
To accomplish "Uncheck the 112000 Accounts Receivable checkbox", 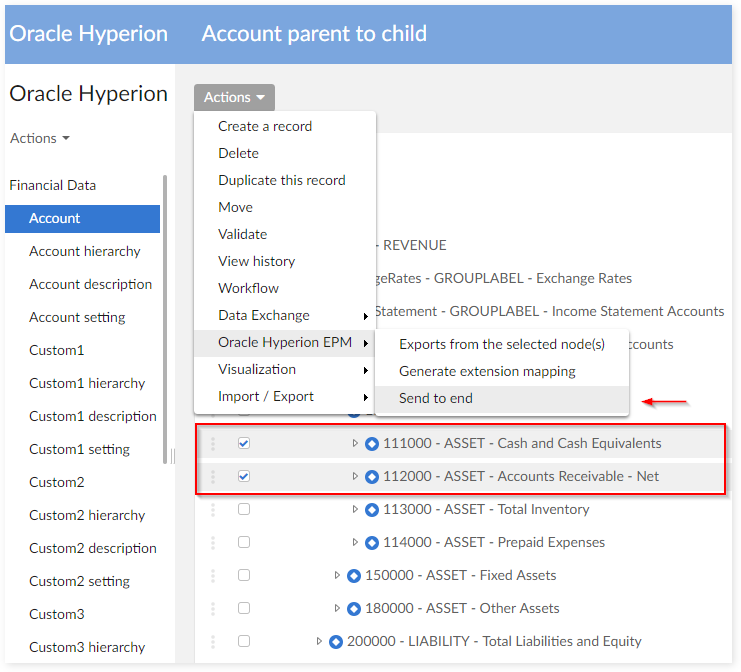I will [x=244, y=476].
